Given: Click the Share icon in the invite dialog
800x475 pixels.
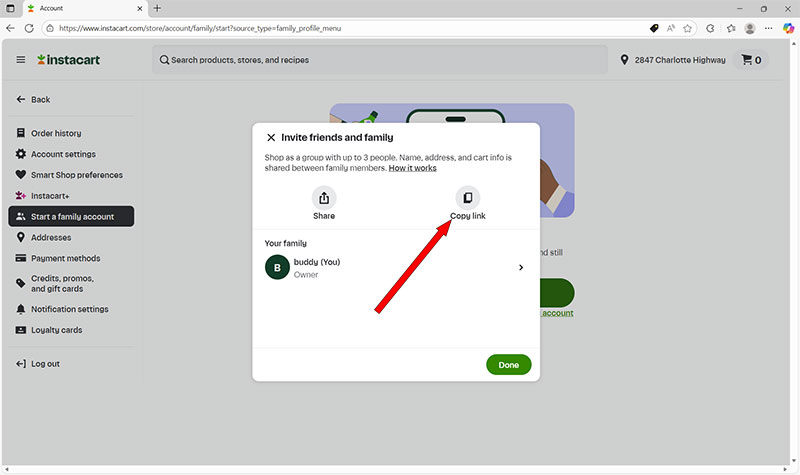Looking at the screenshot, I should 324,198.
